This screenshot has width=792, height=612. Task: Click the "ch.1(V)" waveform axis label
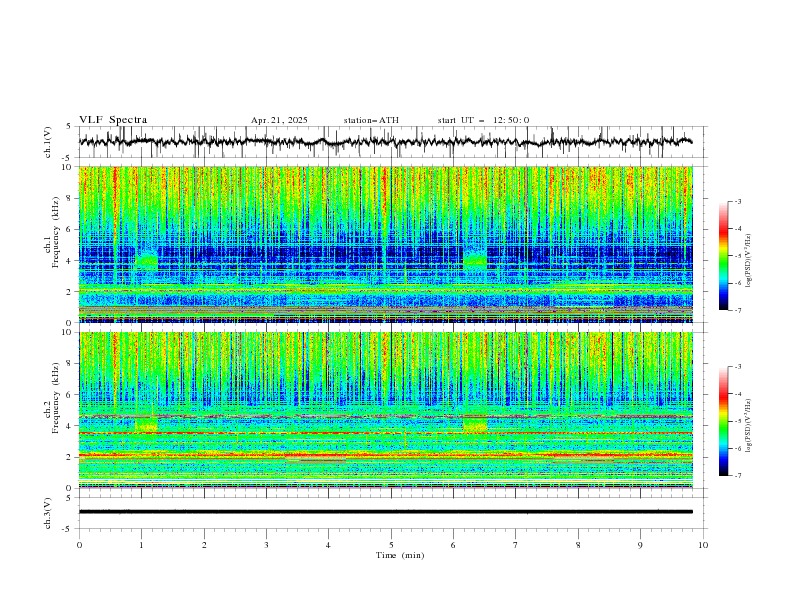48,142
